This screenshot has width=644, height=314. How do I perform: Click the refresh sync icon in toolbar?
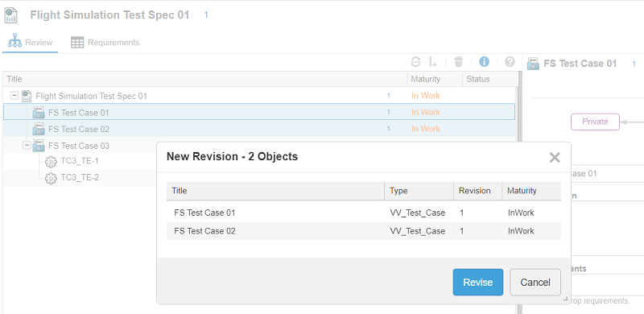click(415, 62)
